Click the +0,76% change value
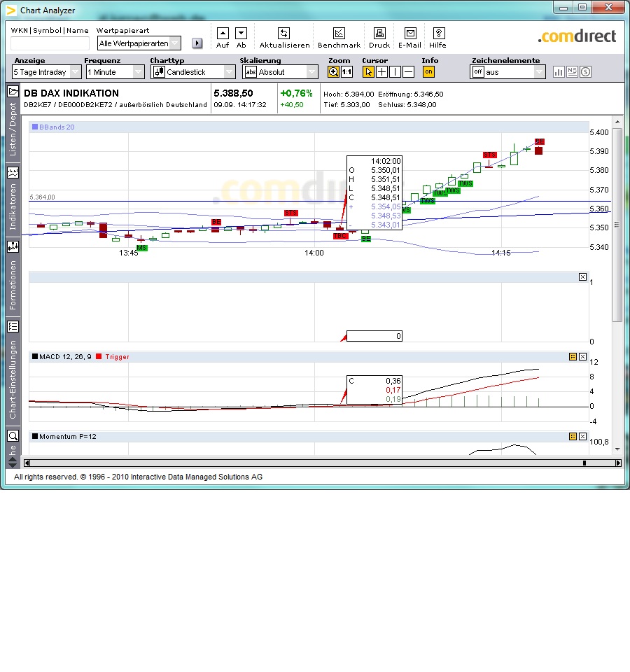 [296, 93]
